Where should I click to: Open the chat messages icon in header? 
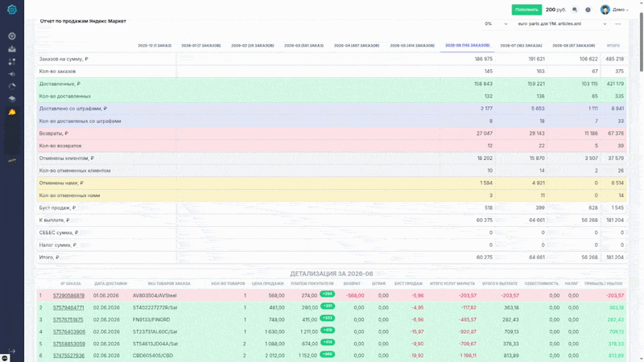(575, 10)
